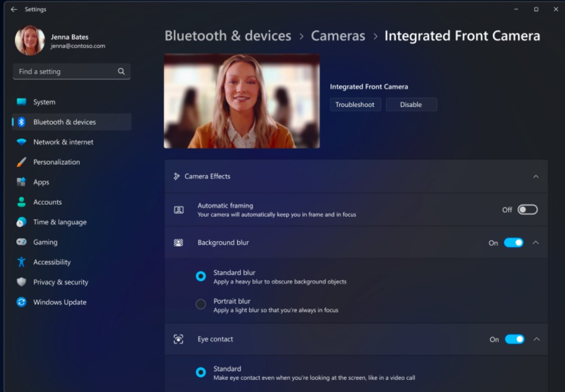This screenshot has width=565, height=392.
Task: Click the Gaming sidebar label
Action: pyautogui.click(x=46, y=242)
